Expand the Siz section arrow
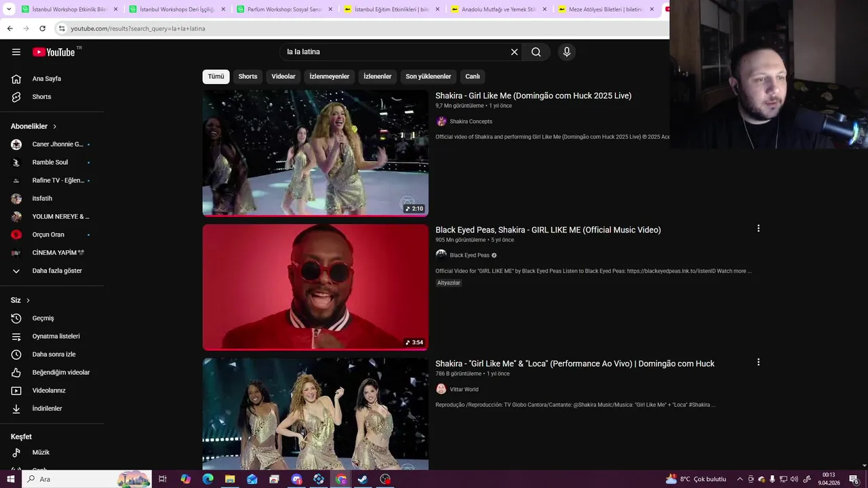 28,300
